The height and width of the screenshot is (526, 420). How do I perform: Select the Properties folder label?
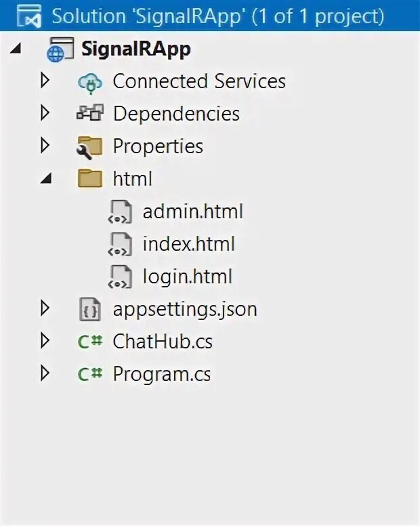point(158,146)
